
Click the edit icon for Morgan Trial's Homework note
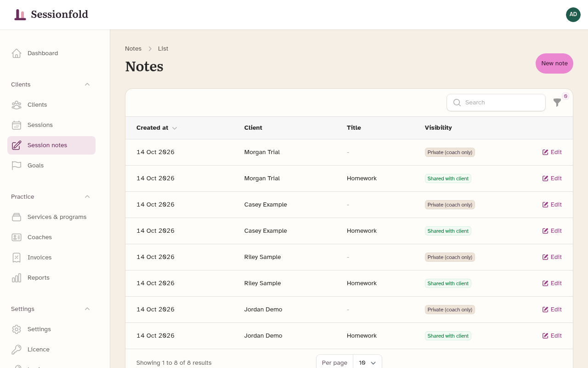[545, 178]
